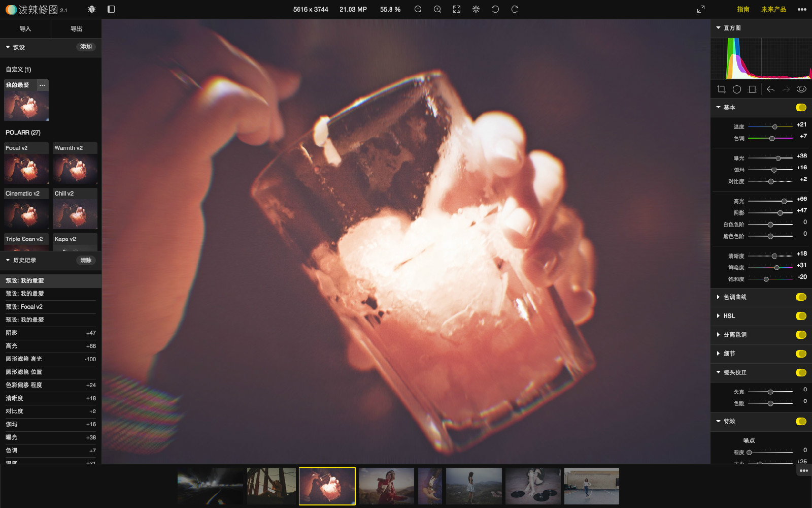Viewport: 812px width, 508px height.
Task: Adjust the 曝光 slider handle
Action: (779, 158)
